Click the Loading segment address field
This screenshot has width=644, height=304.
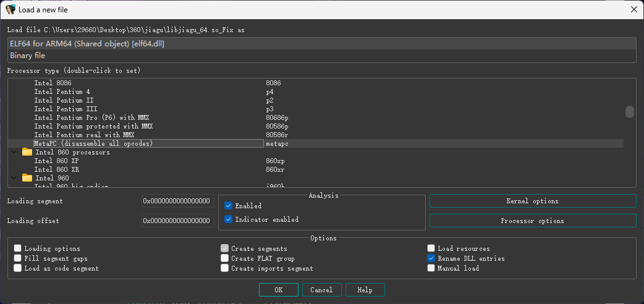(x=178, y=201)
